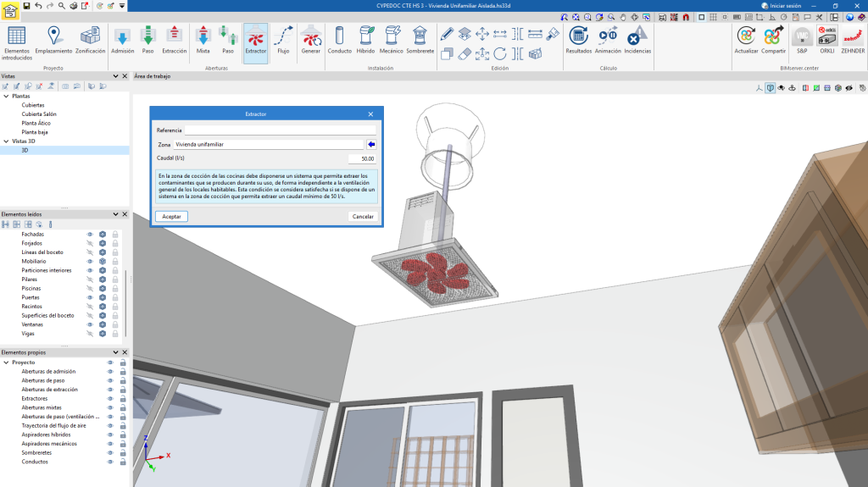Image resolution: width=868 pixels, height=487 pixels.
Task: Click the Caudal (l/s) value field
Action: click(362, 158)
